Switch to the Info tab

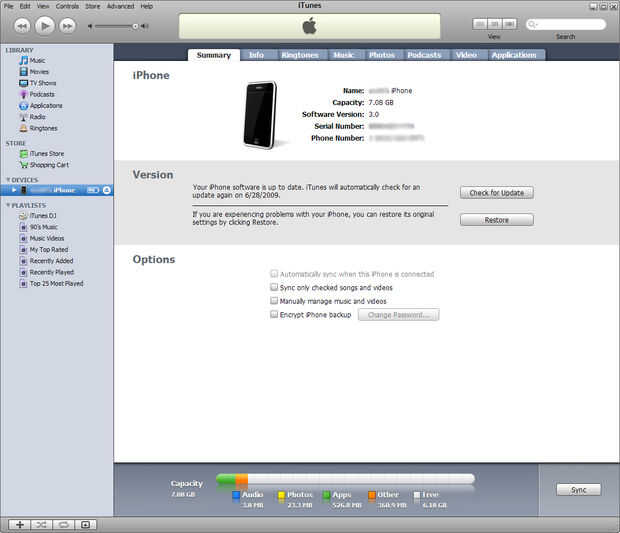click(256, 55)
